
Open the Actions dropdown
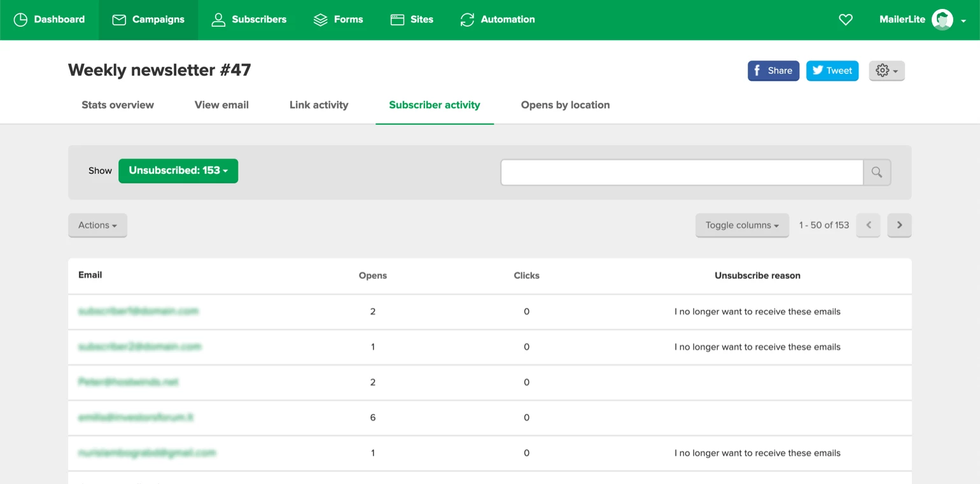point(97,225)
